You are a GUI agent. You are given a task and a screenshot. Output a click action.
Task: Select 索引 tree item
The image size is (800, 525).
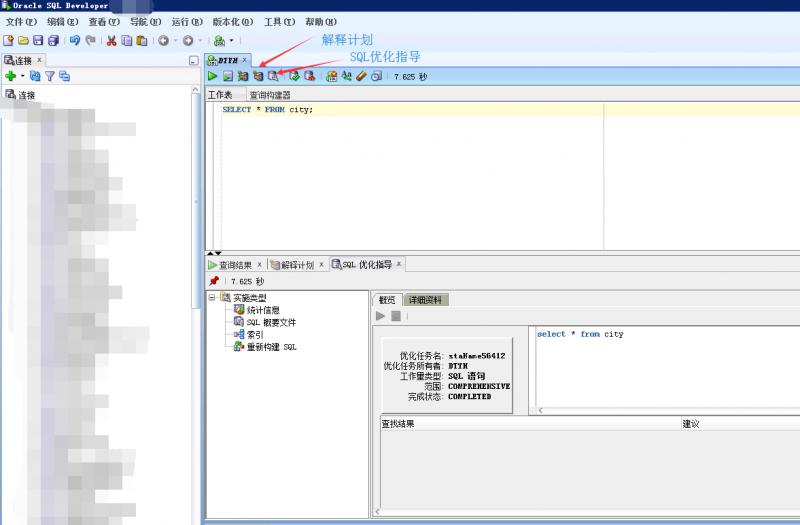click(248, 335)
